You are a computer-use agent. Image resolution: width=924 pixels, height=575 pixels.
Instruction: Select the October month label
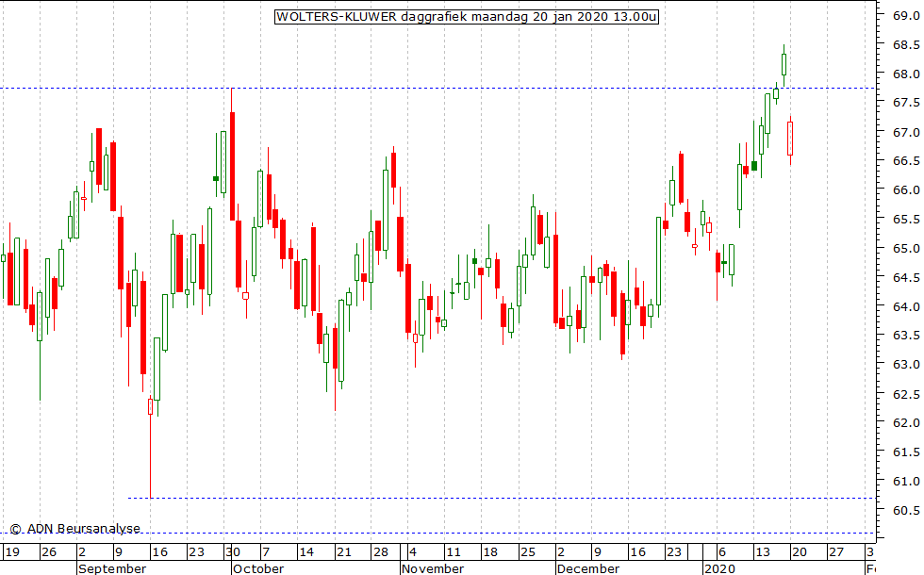258,568
